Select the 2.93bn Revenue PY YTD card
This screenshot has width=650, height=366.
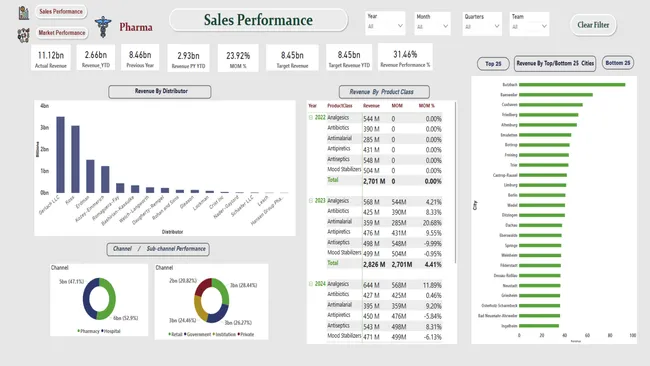tap(188, 58)
